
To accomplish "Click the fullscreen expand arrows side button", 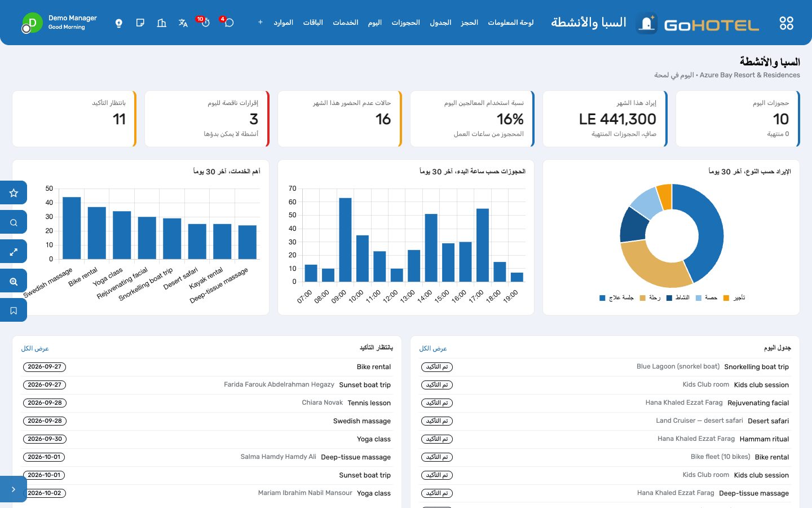I will [x=14, y=252].
